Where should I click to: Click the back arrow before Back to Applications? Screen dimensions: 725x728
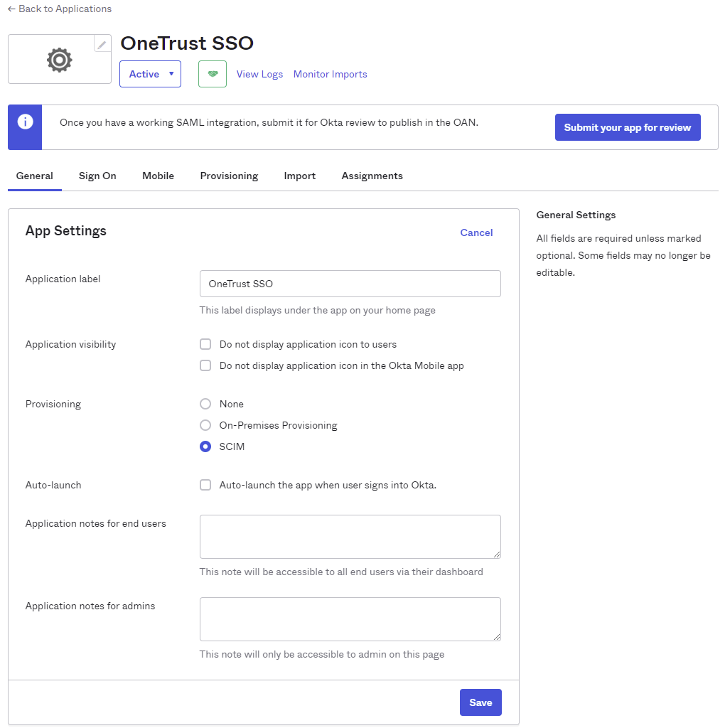(x=12, y=9)
